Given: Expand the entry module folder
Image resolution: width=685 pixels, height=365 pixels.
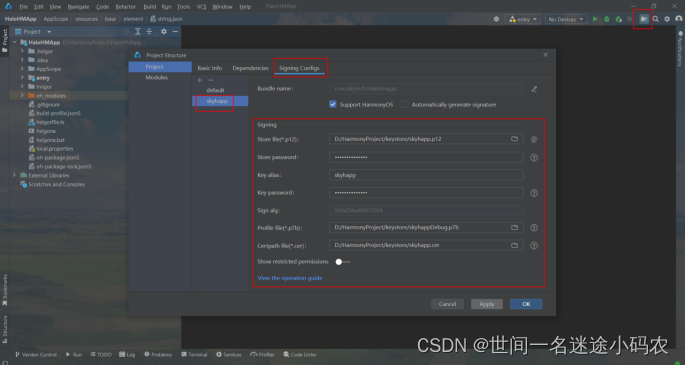Looking at the screenshot, I should point(22,78).
